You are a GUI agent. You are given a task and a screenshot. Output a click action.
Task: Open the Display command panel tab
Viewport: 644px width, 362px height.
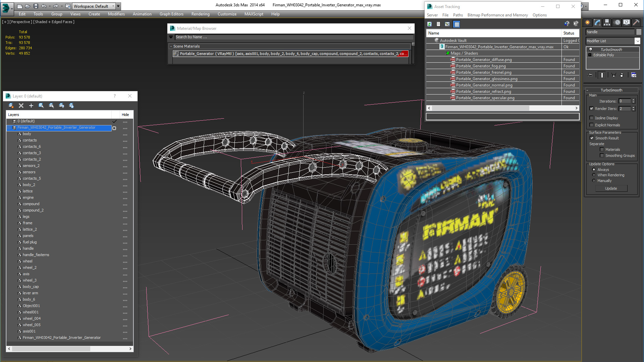point(627,22)
